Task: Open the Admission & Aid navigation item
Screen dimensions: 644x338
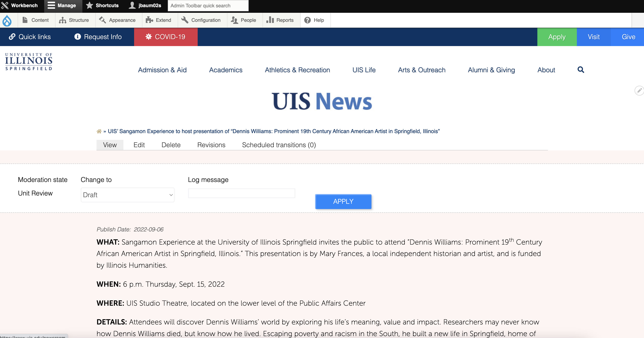Action: tap(162, 70)
